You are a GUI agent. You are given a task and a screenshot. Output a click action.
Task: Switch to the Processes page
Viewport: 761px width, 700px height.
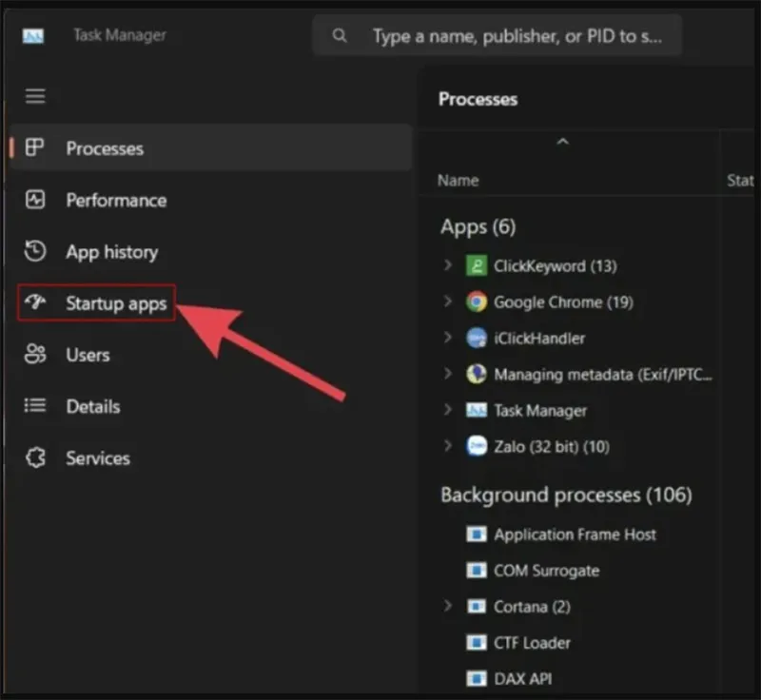tap(210, 147)
